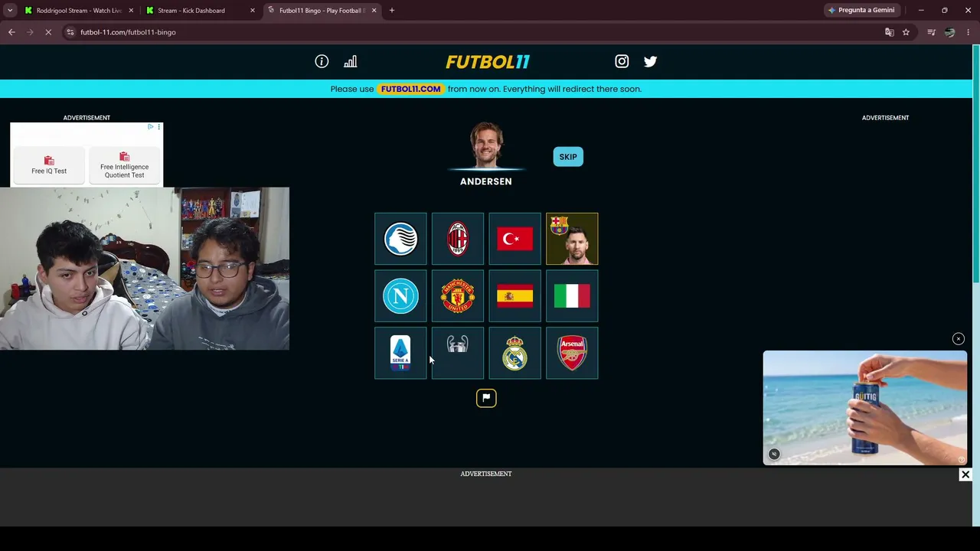Viewport: 980px width, 551px height.
Task: Visit Futbol11 Twitter page
Action: [650, 61]
